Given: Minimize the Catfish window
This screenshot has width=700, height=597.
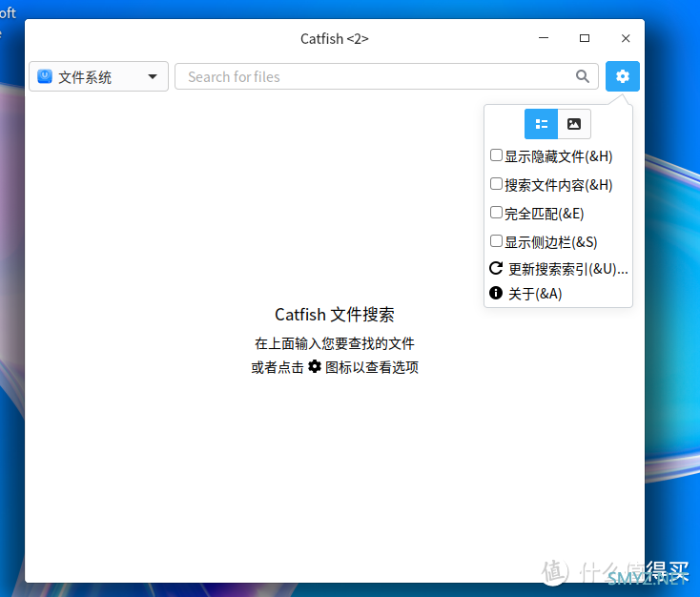Looking at the screenshot, I should pos(544,38).
